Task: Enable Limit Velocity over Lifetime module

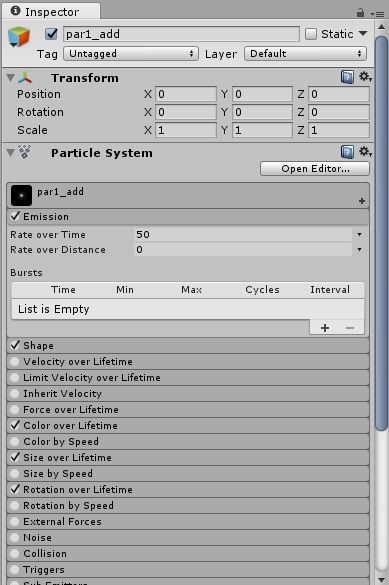Action: [x=15, y=378]
